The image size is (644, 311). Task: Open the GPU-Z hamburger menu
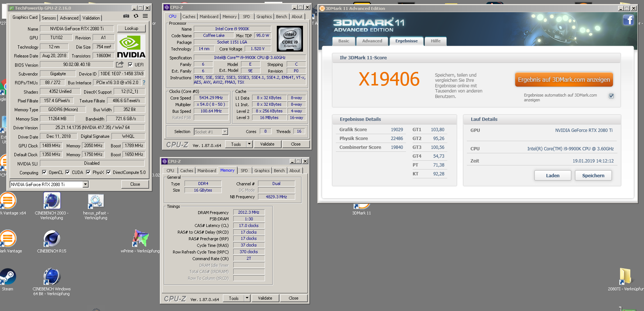tap(145, 16)
